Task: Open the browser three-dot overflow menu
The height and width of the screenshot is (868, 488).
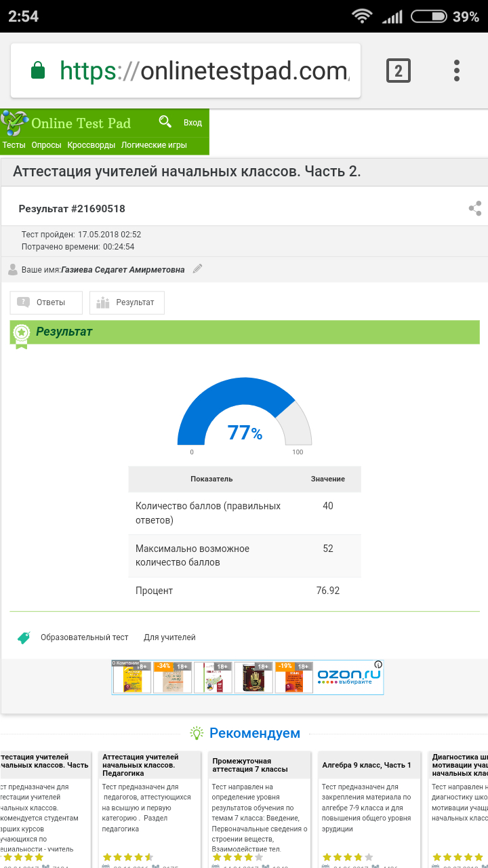Action: (x=457, y=71)
